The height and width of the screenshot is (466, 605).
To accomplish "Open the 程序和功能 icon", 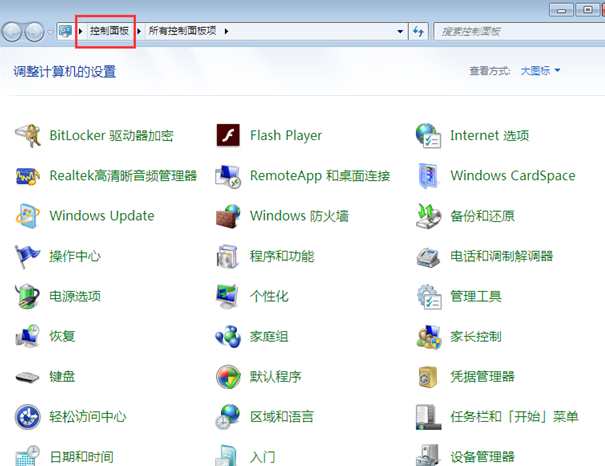I will (227, 256).
